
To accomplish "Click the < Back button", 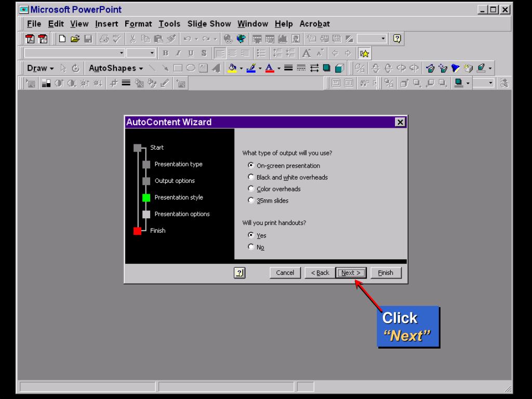I will point(320,273).
